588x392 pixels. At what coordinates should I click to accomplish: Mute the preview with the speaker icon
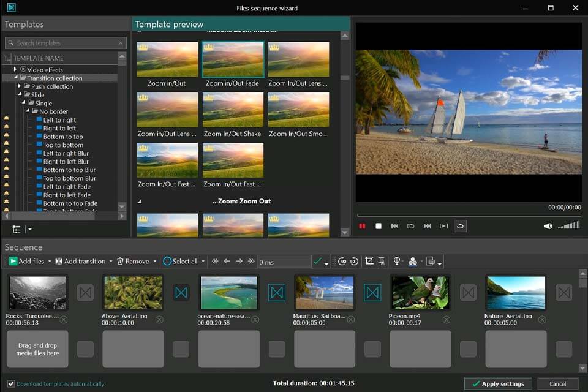pyautogui.click(x=548, y=226)
